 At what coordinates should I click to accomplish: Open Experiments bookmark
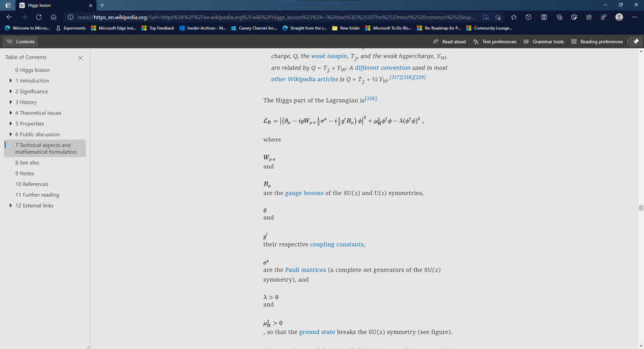[70, 28]
